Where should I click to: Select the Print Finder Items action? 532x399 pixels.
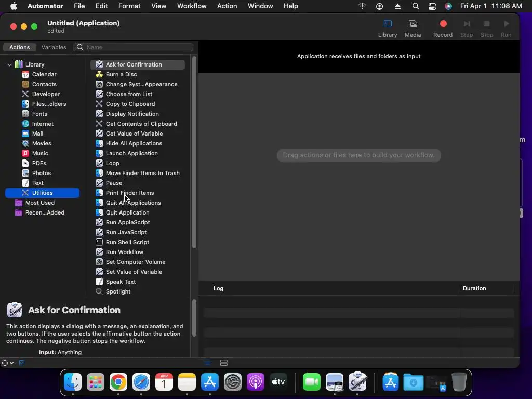coord(138,192)
